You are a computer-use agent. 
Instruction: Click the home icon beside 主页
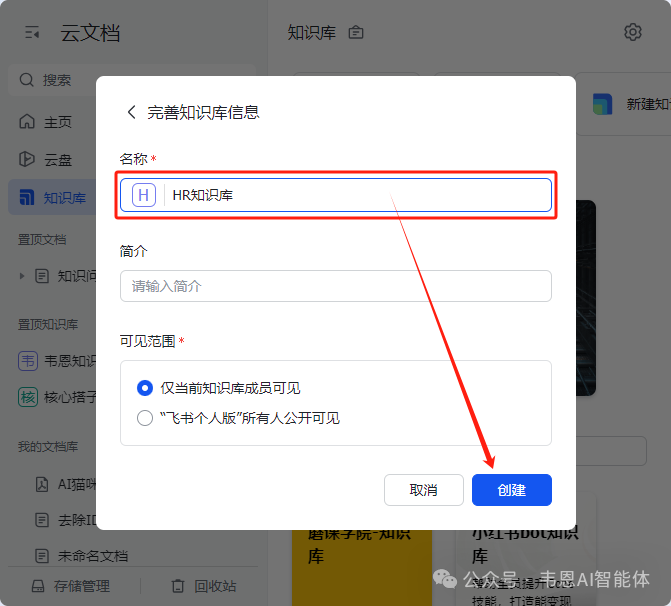pos(27,122)
